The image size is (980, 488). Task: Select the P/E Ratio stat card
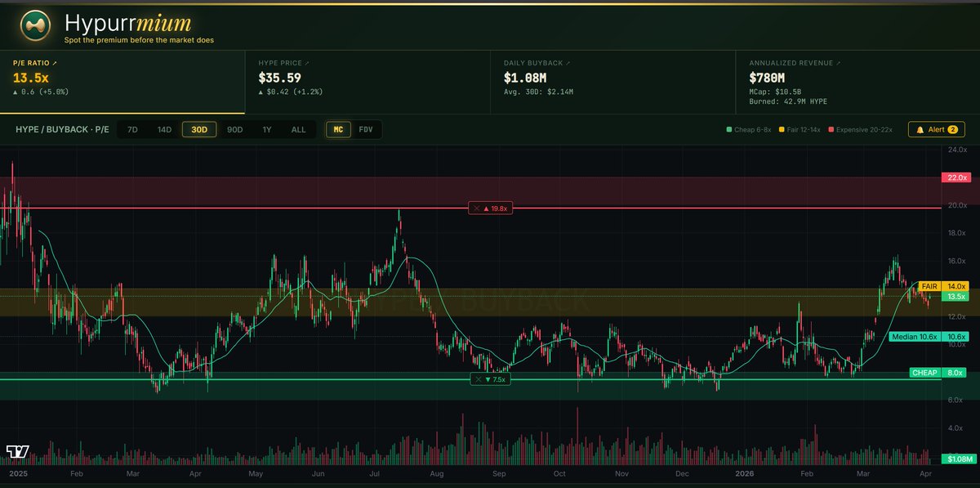point(122,82)
